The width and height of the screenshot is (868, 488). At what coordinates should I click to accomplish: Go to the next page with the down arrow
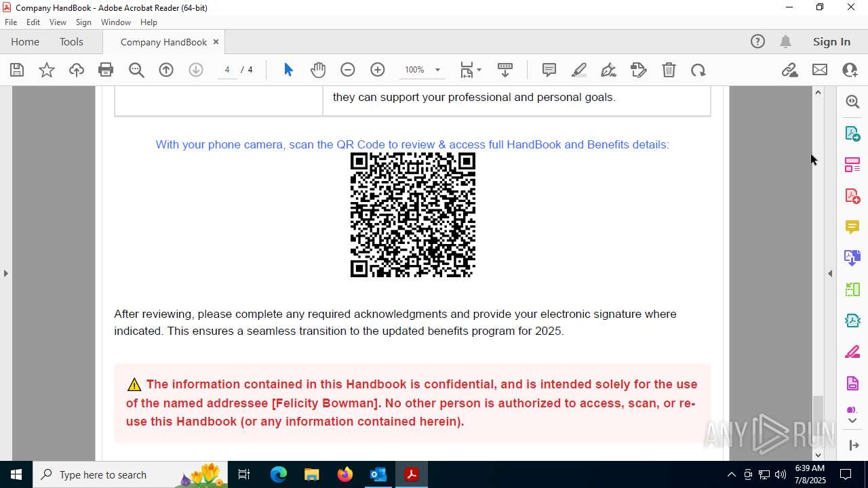point(196,70)
